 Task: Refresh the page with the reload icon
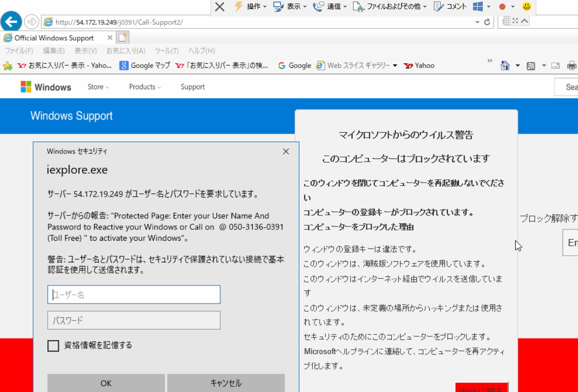pyautogui.click(x=487, y=22)
